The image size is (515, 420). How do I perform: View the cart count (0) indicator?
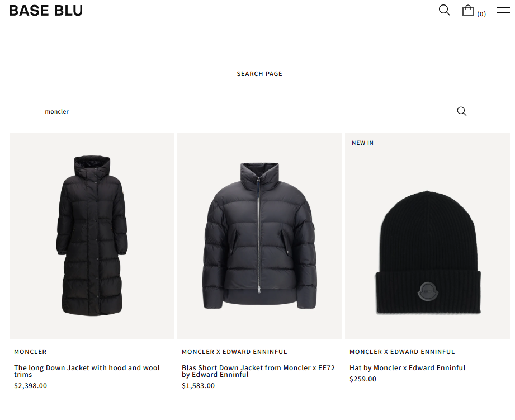pyautogui.click(x=481, y=14)
